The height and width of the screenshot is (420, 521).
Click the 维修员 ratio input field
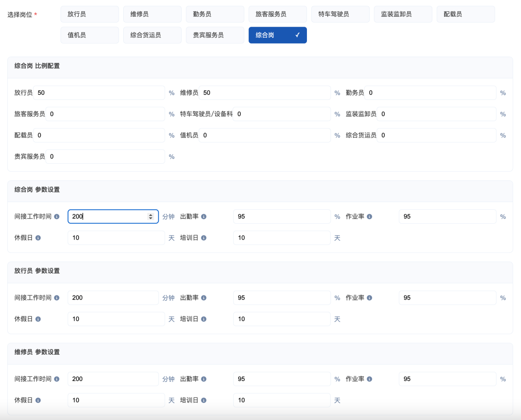265,93
